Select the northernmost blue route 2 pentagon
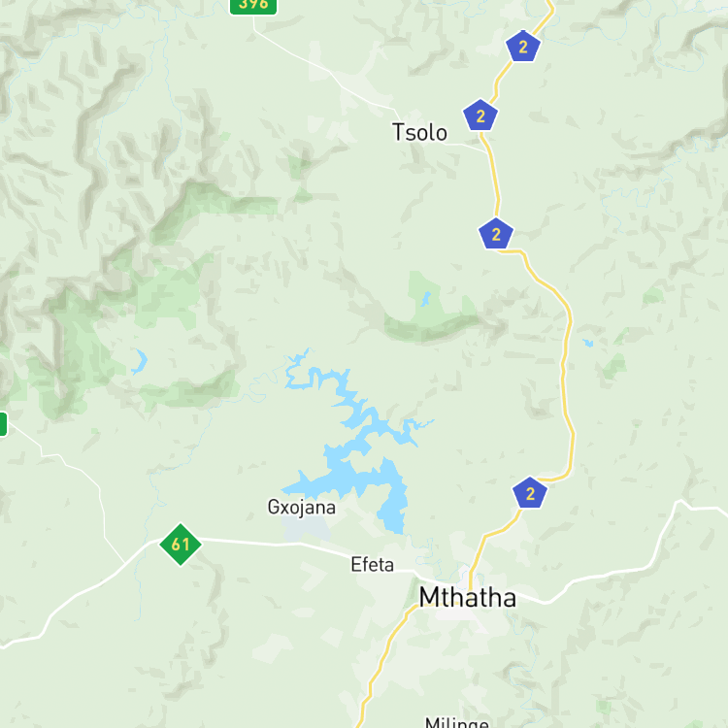This screenshot has width=728, height=728. [x=523, y=46]
